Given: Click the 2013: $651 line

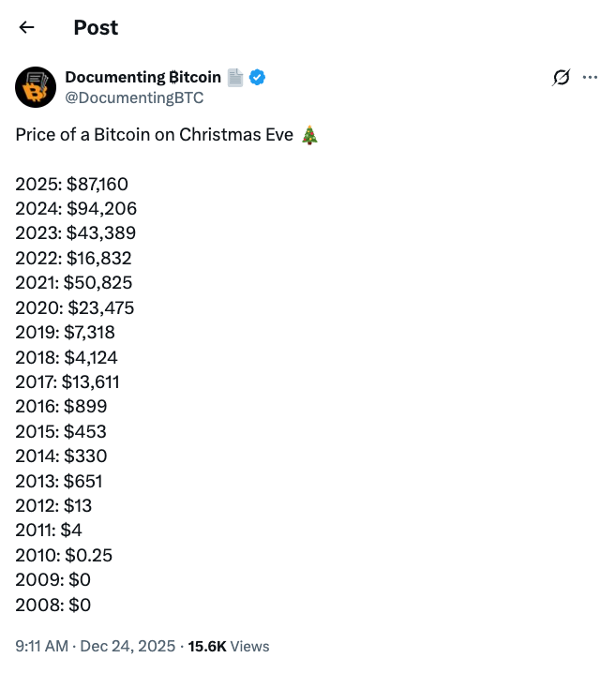Looking at the screenshot, I should [x=59, y=481].
